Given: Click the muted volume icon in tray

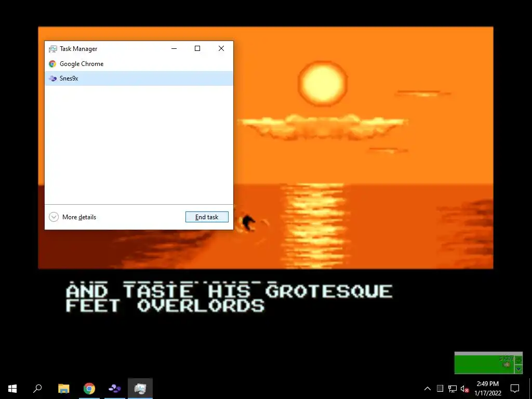Looking at the screenshot, I should coord(464,389).
